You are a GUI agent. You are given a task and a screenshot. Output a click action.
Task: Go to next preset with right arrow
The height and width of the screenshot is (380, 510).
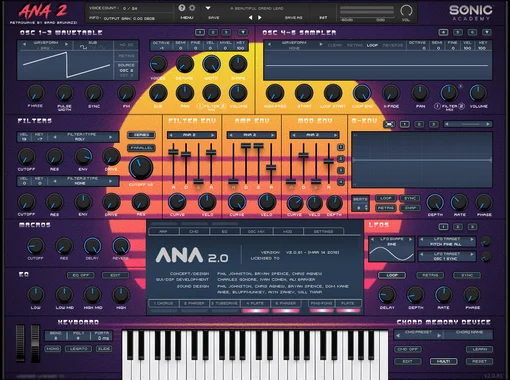260,18
